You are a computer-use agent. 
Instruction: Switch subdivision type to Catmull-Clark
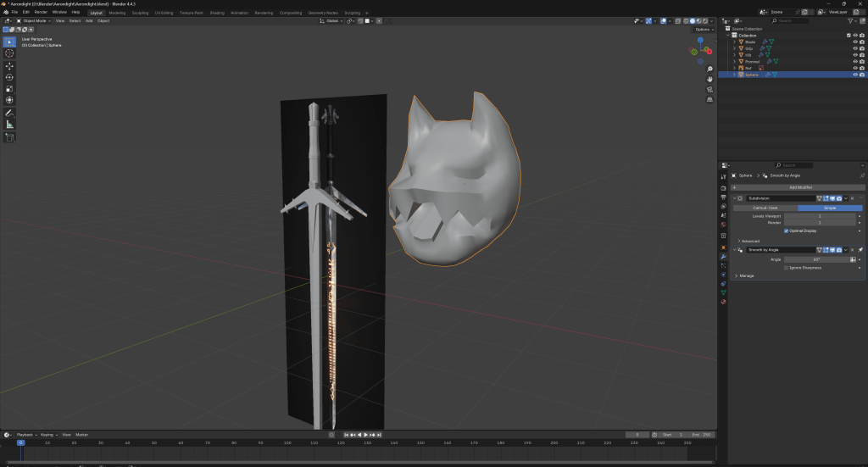click(765, 208)
